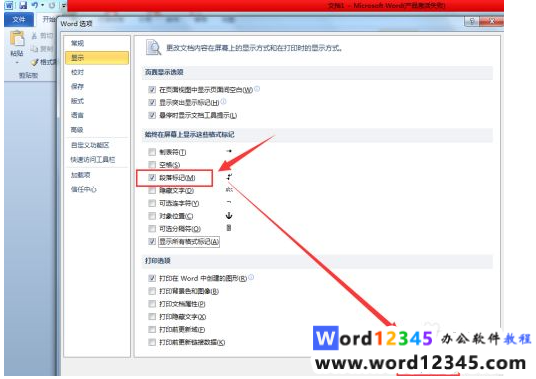This screenshot has height=379, width=536.
Task: Enable 空格(S) spaces checkbox
Action: 152,165
